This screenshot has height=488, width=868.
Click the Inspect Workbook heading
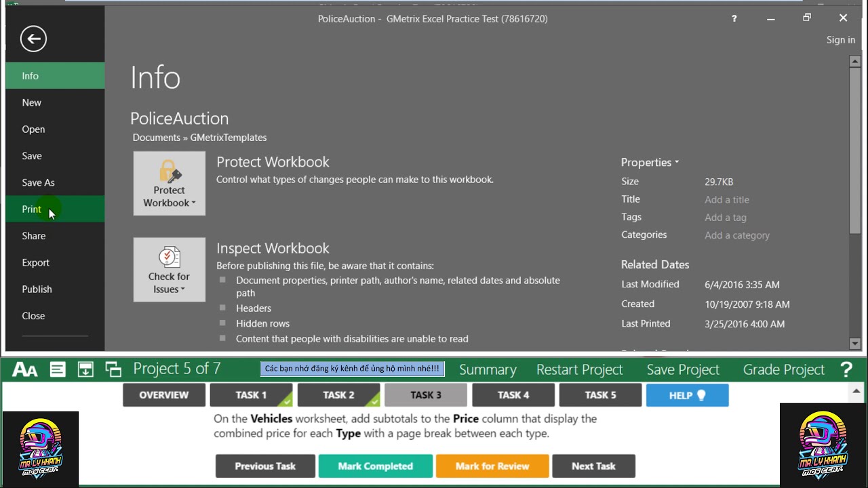tap(273, 248)
